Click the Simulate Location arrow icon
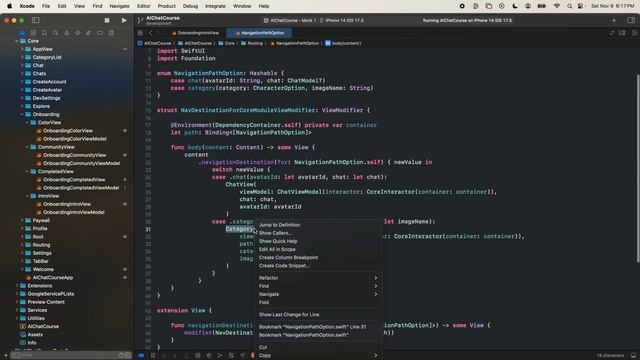The image size is (640, 360). [x=242, y=356]
